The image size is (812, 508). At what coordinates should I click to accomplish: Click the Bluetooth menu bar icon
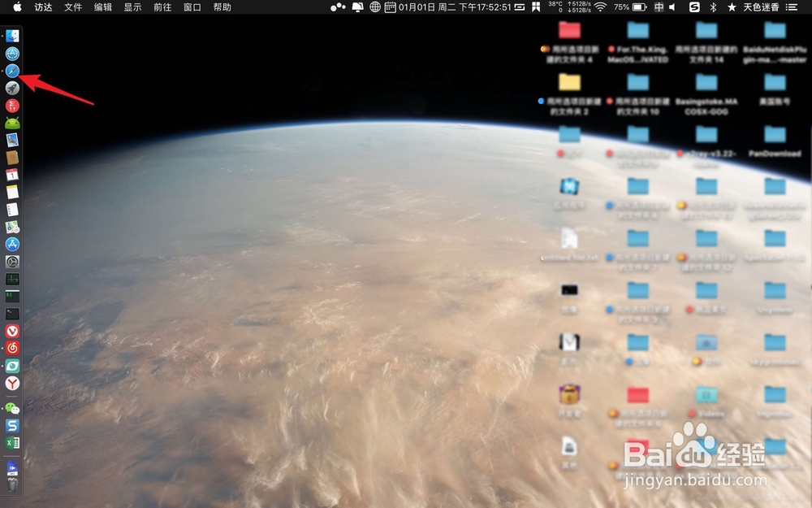coord(713,7)
